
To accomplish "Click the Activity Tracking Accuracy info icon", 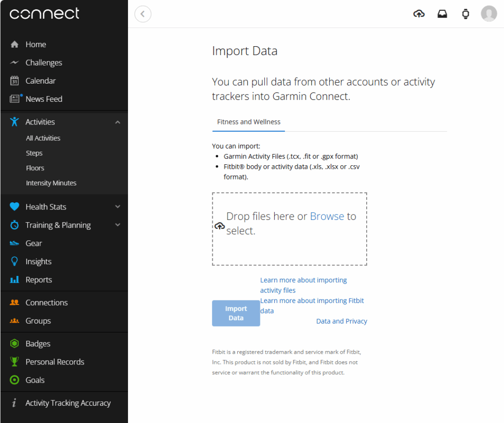I will [14, 403].
